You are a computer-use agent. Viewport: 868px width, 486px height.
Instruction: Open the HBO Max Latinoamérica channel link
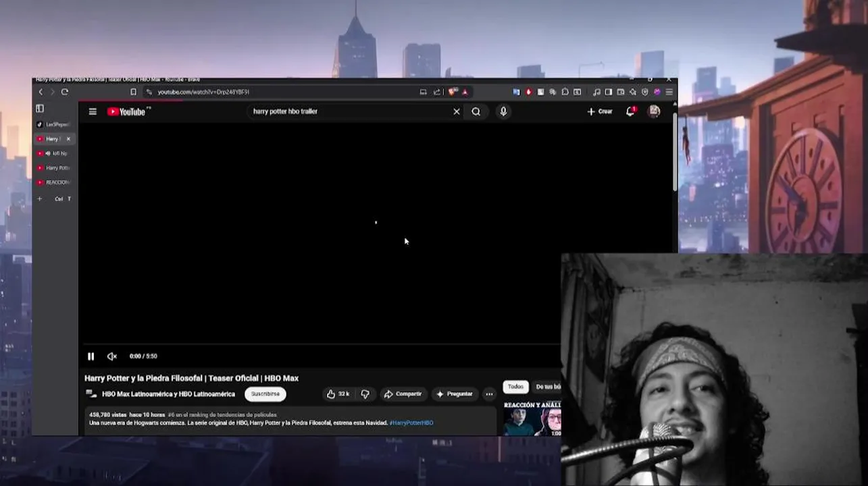coord(168,394)
